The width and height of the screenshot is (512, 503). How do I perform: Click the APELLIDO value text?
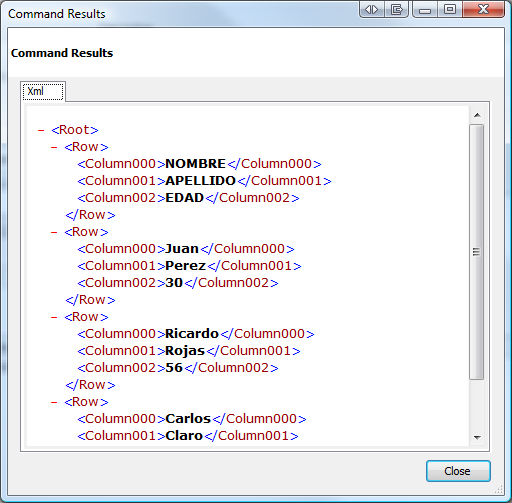pos(200,181)
